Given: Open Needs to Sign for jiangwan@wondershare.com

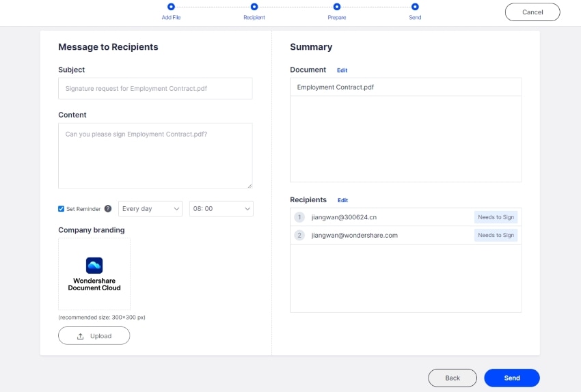Looking at the screenshot, I should click(496, 236).
